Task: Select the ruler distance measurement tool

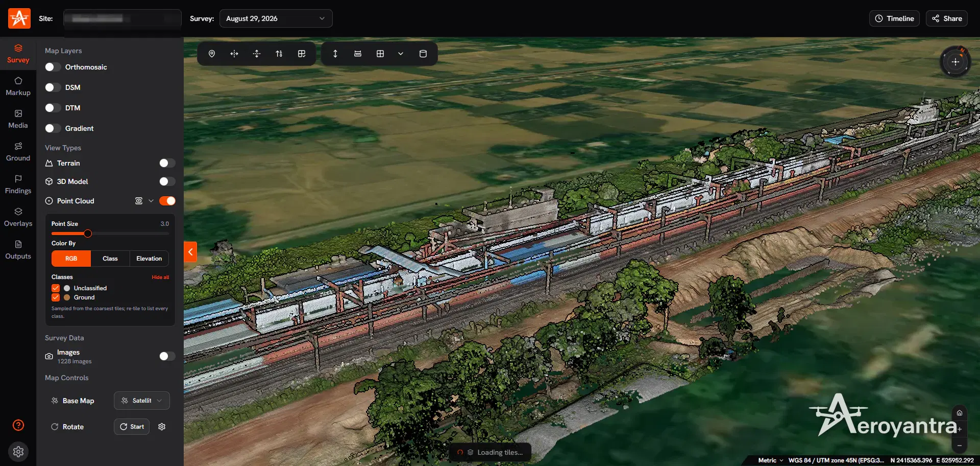Action: coord(358,54)
